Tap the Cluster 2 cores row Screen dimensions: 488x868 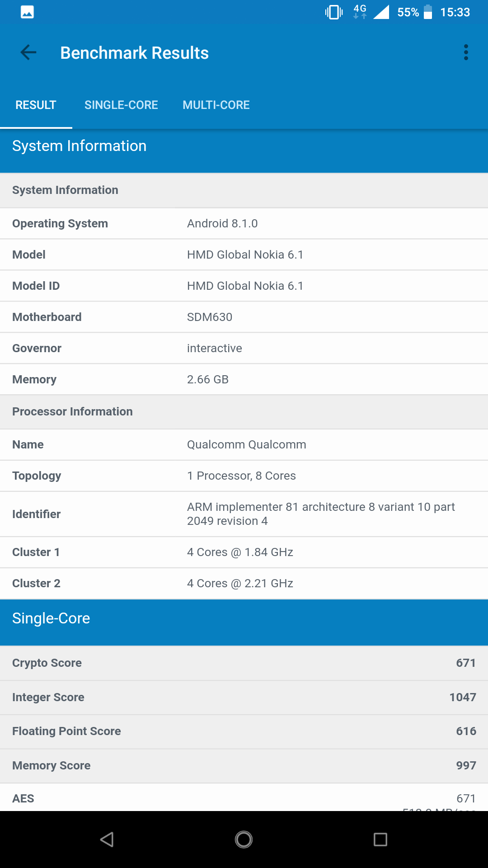pos(244,583)
